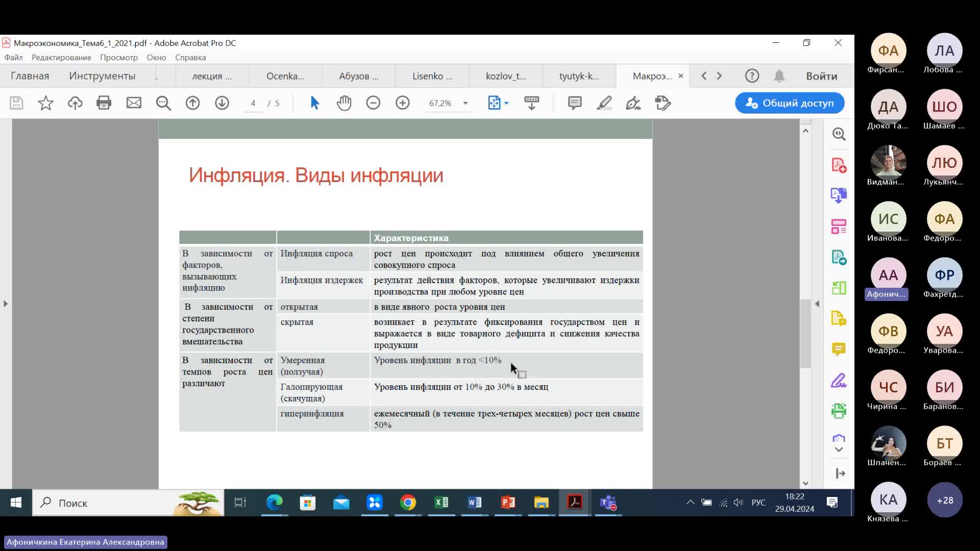
Task: Open the Print Production tool in right panel
Action: click(x=839, y=411)
